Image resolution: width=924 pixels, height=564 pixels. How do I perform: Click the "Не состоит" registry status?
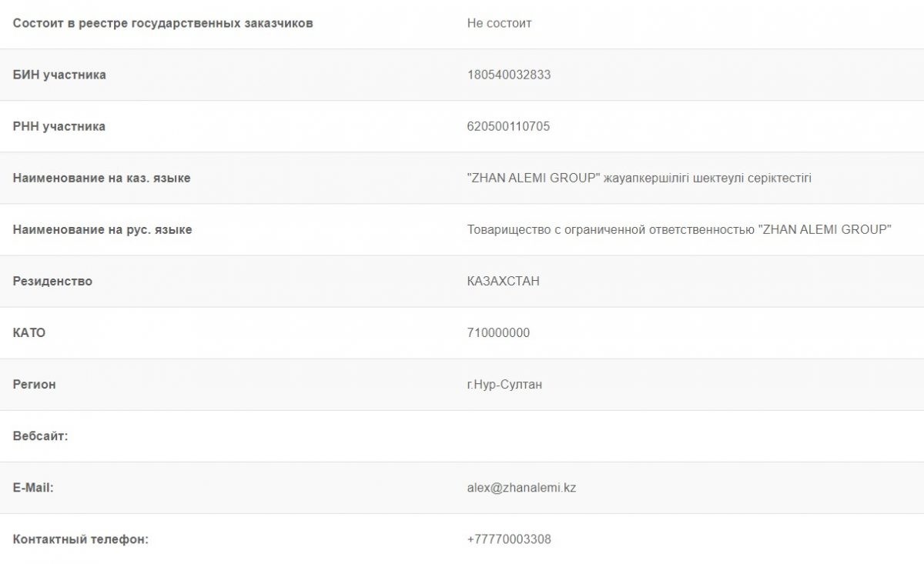[x=499, y=23]
